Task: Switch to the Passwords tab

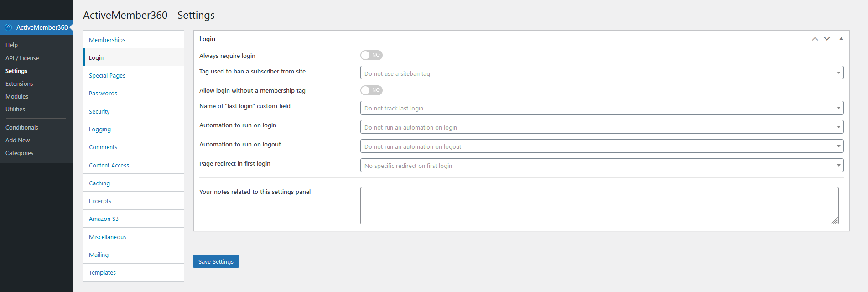Action: pos(103,93)
